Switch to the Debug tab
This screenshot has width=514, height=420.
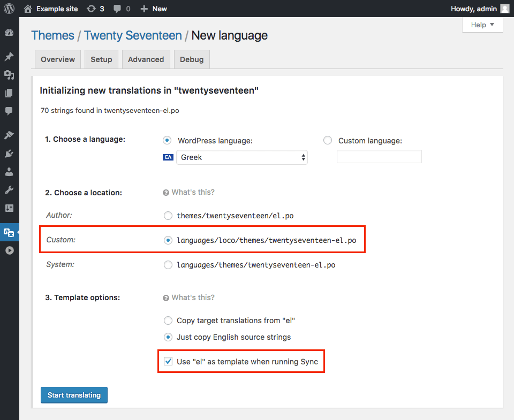[192, 59]
